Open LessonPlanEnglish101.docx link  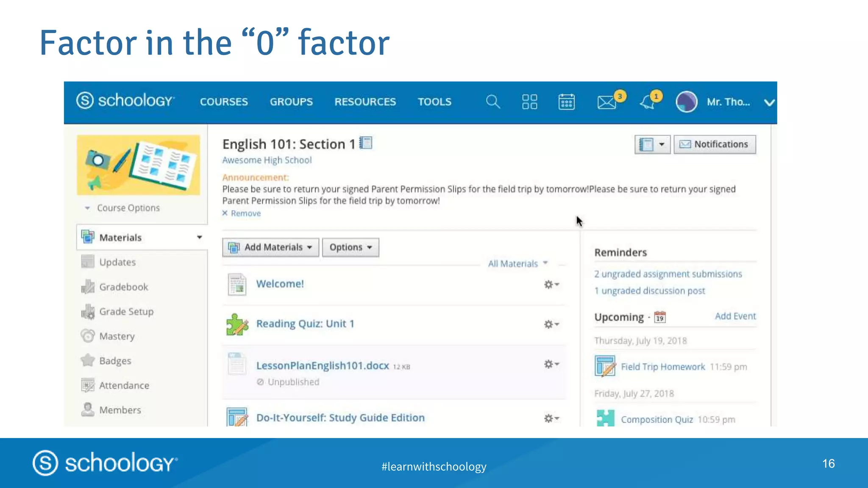click(x=323, y=366)
